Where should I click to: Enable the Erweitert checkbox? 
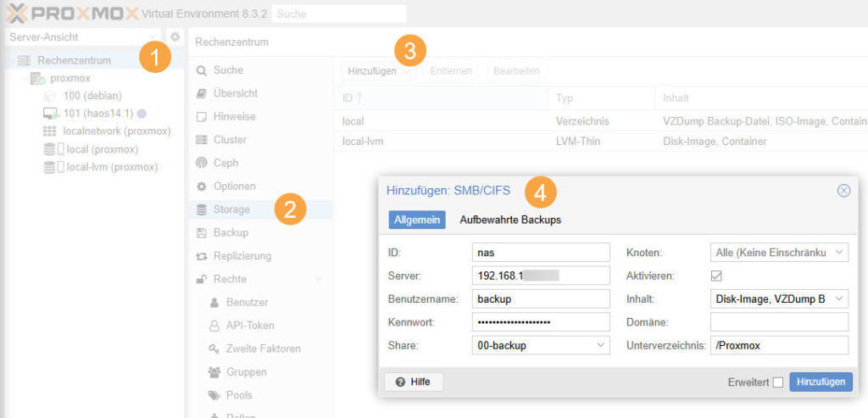pos(778,382)
